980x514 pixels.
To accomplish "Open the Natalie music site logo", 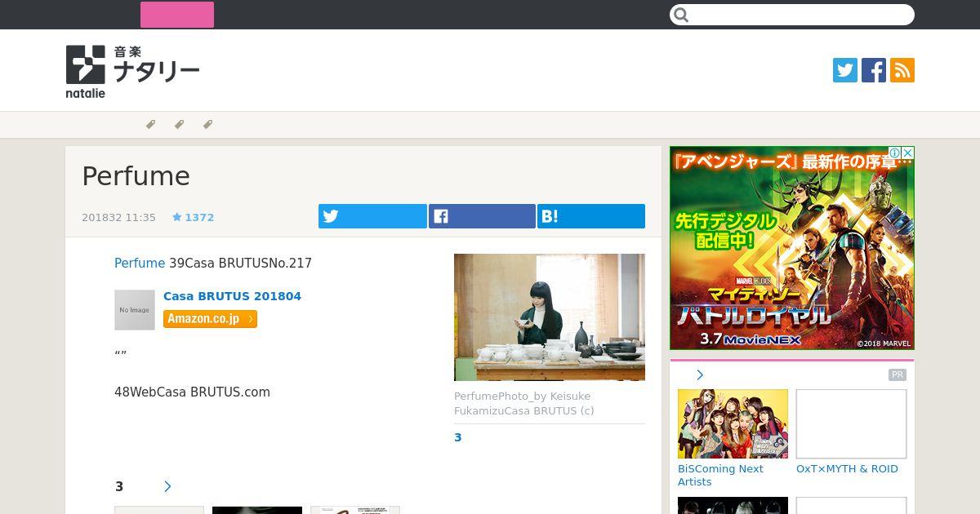I will 132,71.
